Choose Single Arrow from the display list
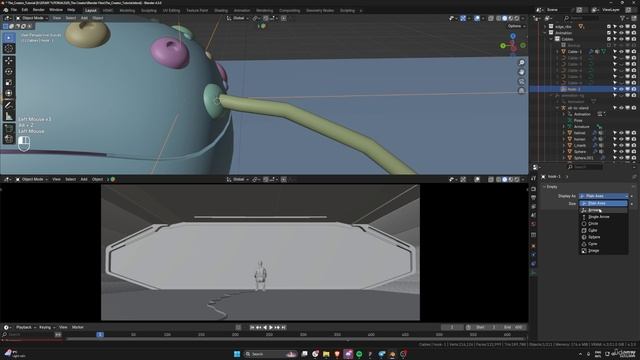640x360 pixels. [603, 217]
